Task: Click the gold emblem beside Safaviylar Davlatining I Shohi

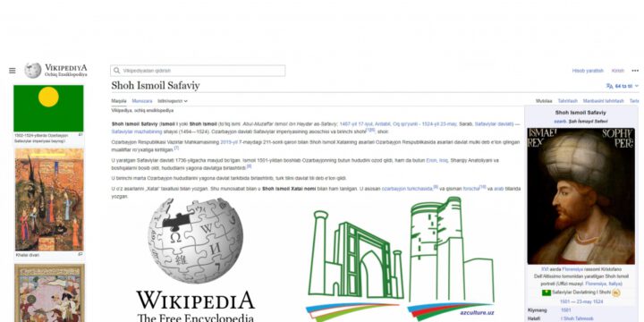Action: pyautogui.click(x=616, y=292)
